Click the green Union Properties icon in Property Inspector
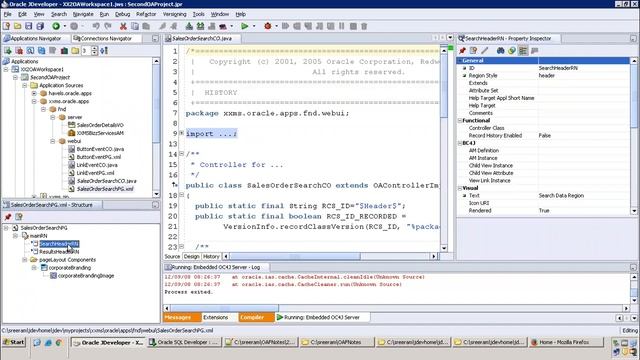Screen dimensions: 640x360 pos(511,51)
